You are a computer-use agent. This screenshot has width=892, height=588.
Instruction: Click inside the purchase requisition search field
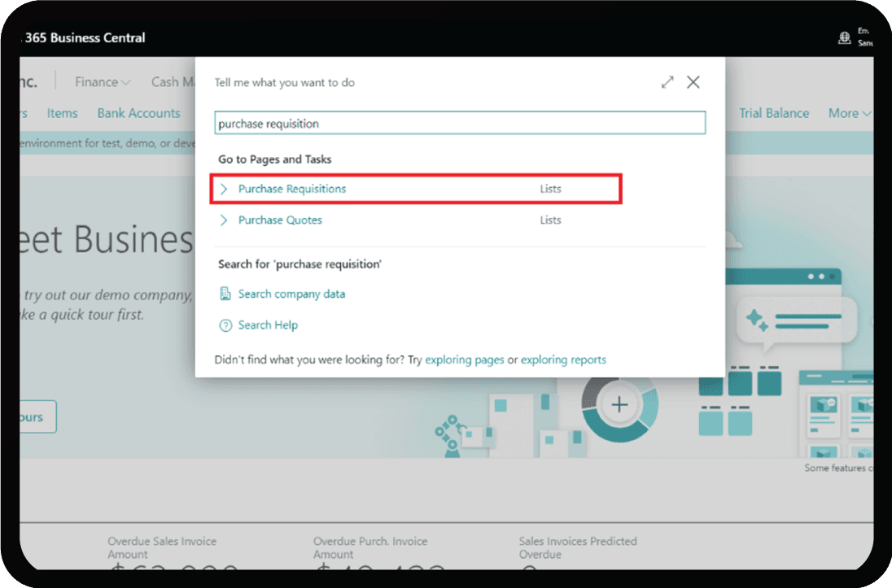(x=460, y=122)
